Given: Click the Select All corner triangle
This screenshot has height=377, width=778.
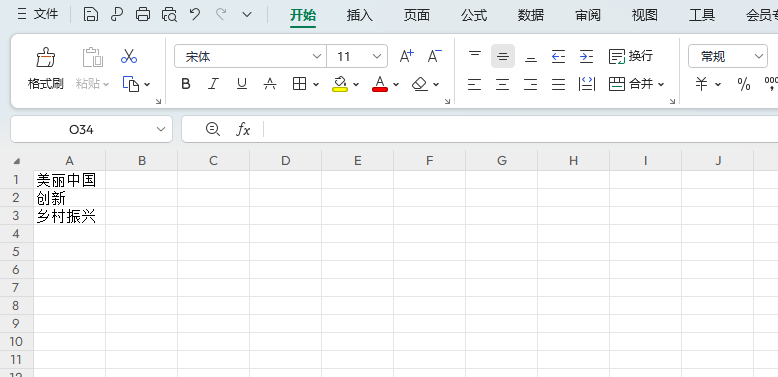Looking at the screenshot, I should [x=17, y=161].
